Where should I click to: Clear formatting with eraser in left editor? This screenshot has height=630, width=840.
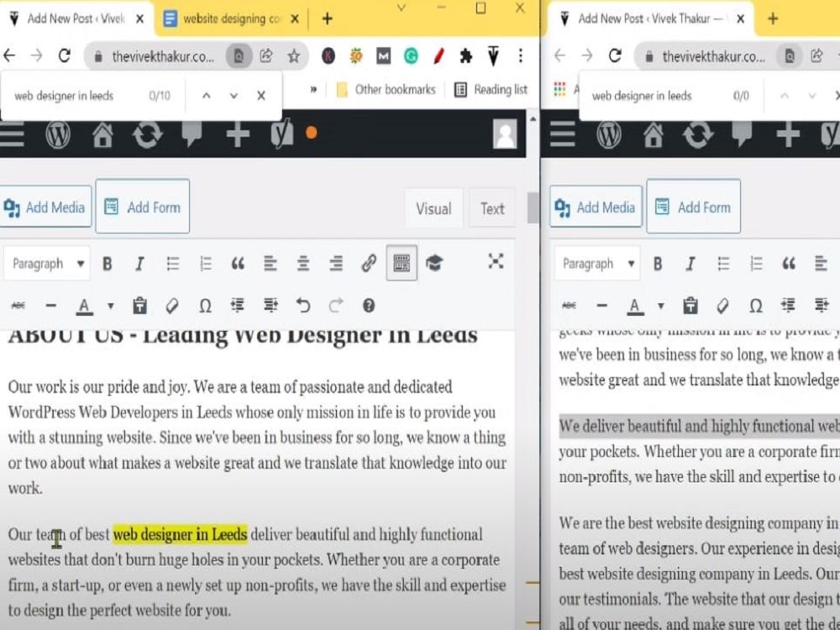pyautogui.click(x=172, y=306)
